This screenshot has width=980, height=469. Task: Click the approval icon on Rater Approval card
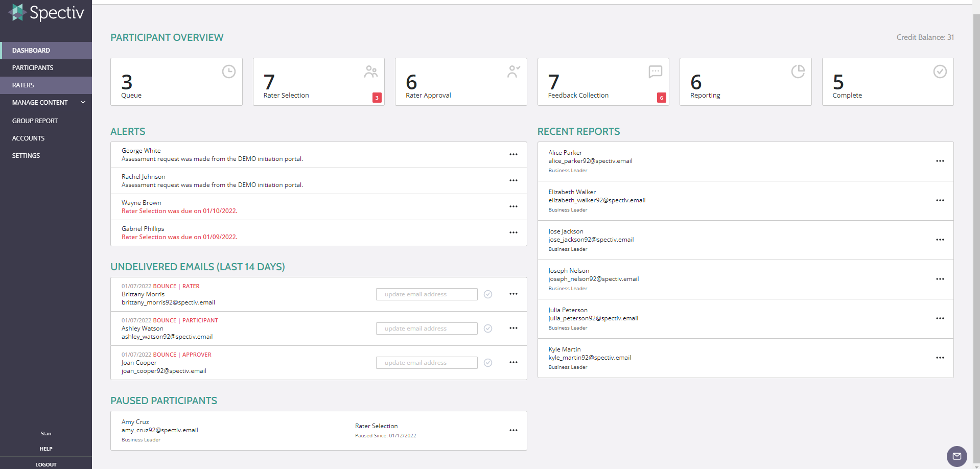[513, 72]
